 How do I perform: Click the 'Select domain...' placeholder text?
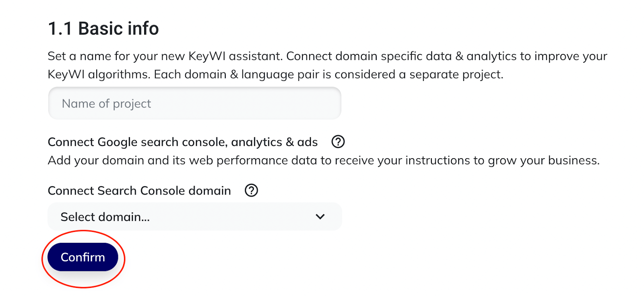105,217
